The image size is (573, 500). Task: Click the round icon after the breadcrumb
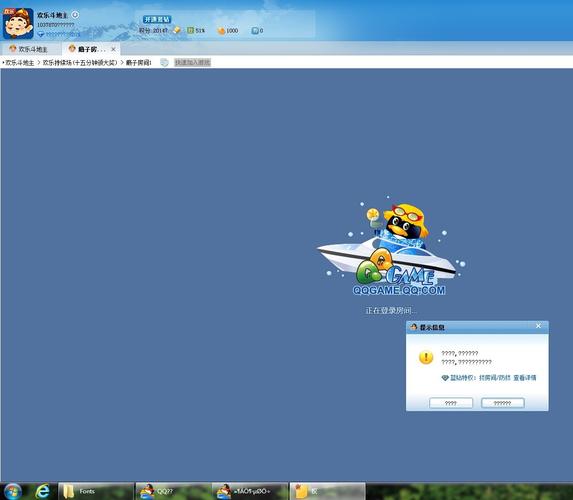click(164, 62)
